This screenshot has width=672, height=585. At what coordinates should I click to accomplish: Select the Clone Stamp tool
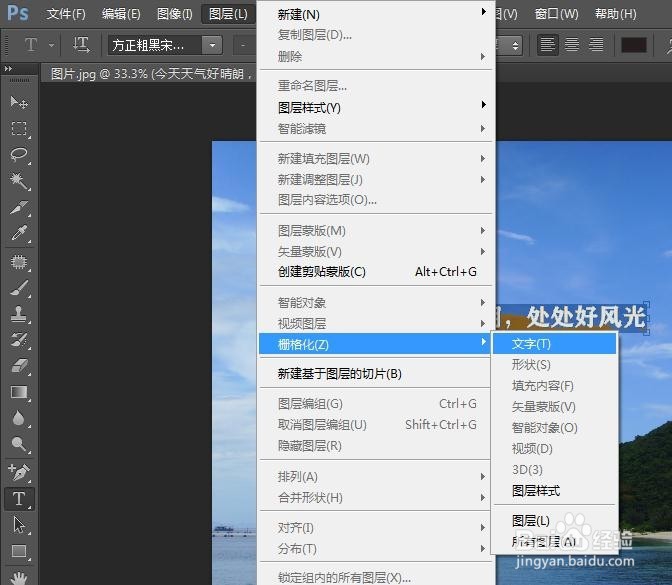pos(19,314)
